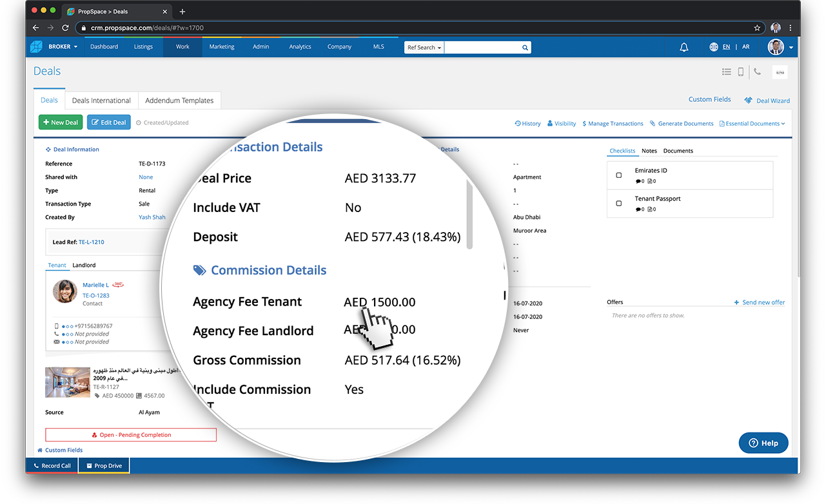
Task: Open the Ref Search type dropdown
Action: click(424, 48)
